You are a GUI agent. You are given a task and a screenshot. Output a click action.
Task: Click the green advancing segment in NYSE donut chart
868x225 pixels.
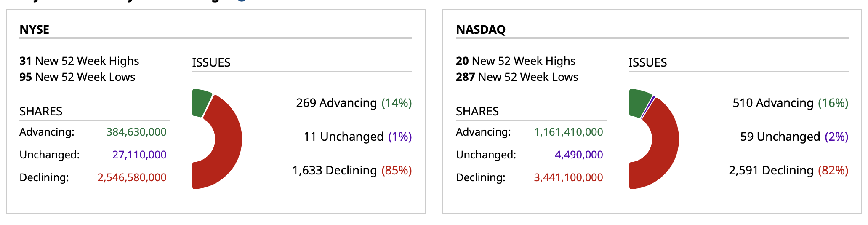201,102
